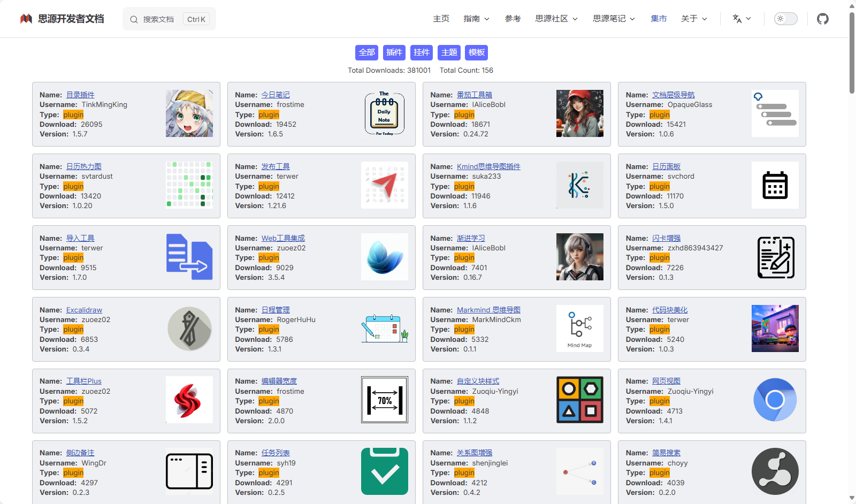
Task: Click the vertical page scrollbar thumb
Action: 852,52
